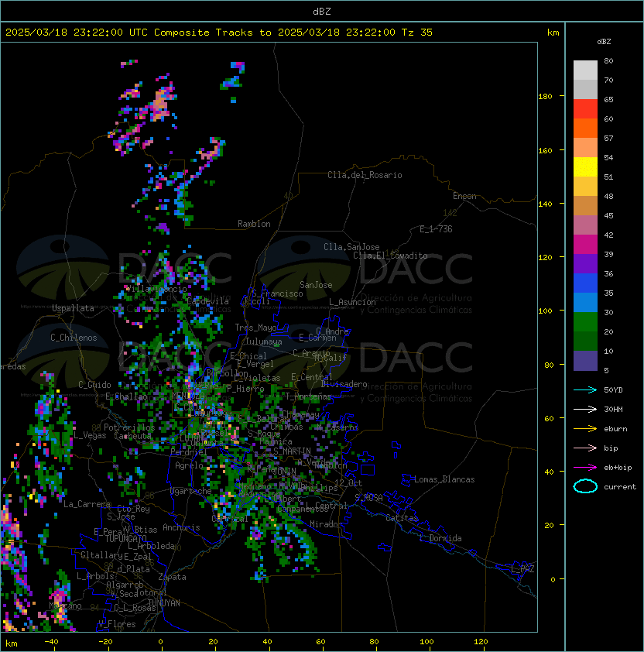Select the light gray 80–70 dBZ swatch
Viewport: 644px width, 652px height.
point(585,70)
